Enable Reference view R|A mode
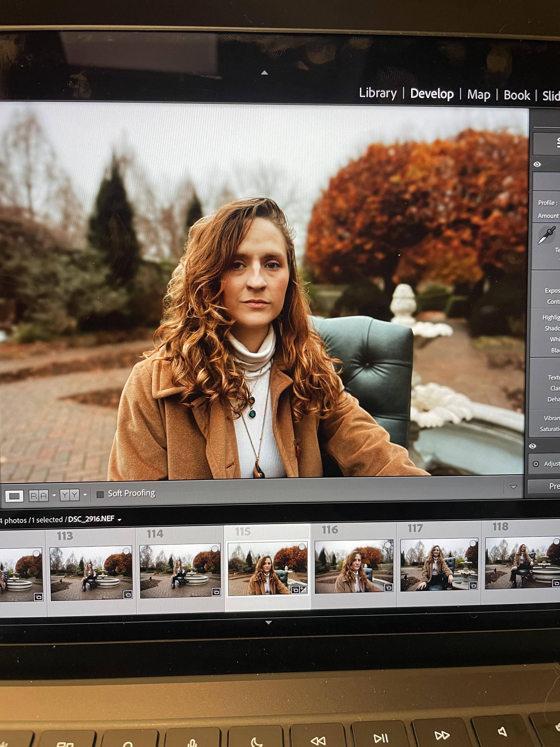 39,495
